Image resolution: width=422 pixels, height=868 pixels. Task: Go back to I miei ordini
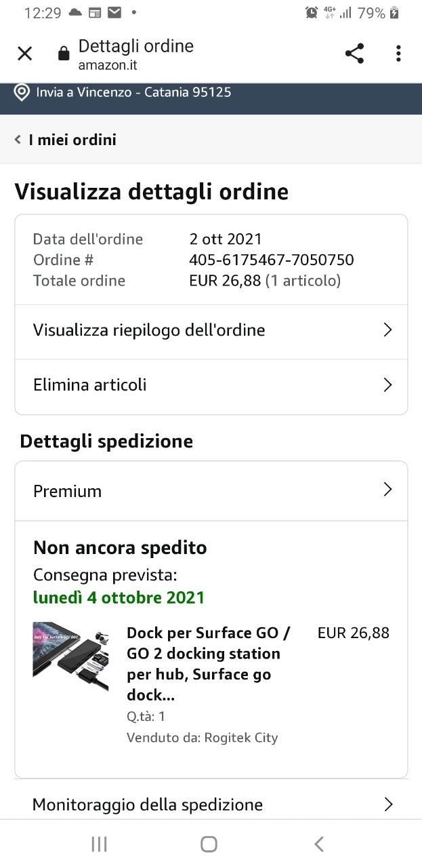tap(66, 140)
